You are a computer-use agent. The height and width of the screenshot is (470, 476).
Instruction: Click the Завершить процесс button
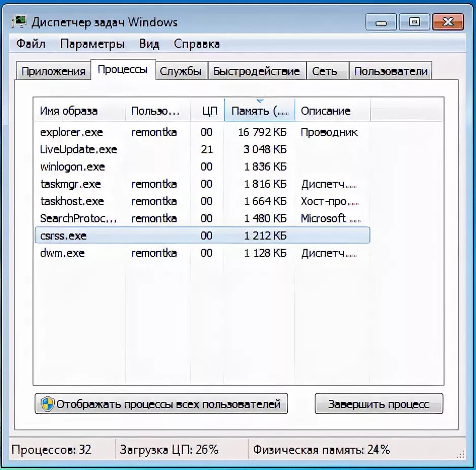[x=379, y=404]
